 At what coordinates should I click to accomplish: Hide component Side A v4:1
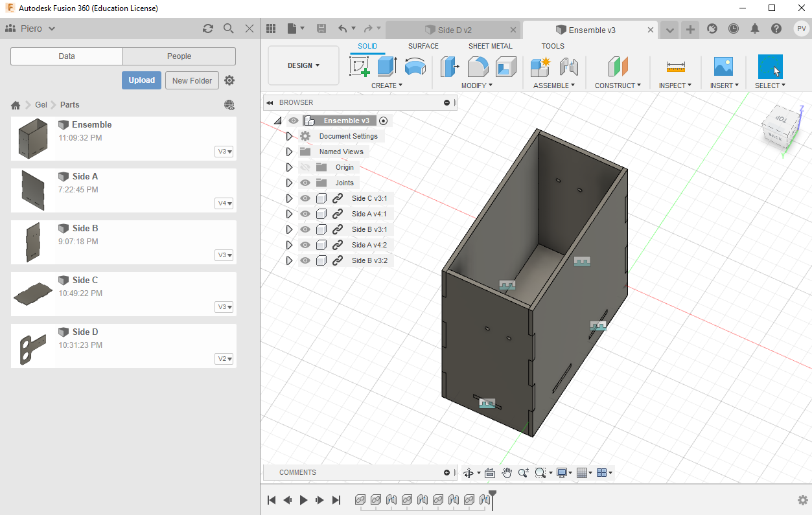click(305, 214)
